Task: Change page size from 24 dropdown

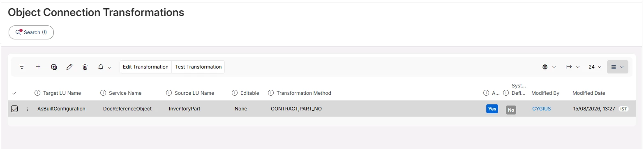Action: click(595, 67)
